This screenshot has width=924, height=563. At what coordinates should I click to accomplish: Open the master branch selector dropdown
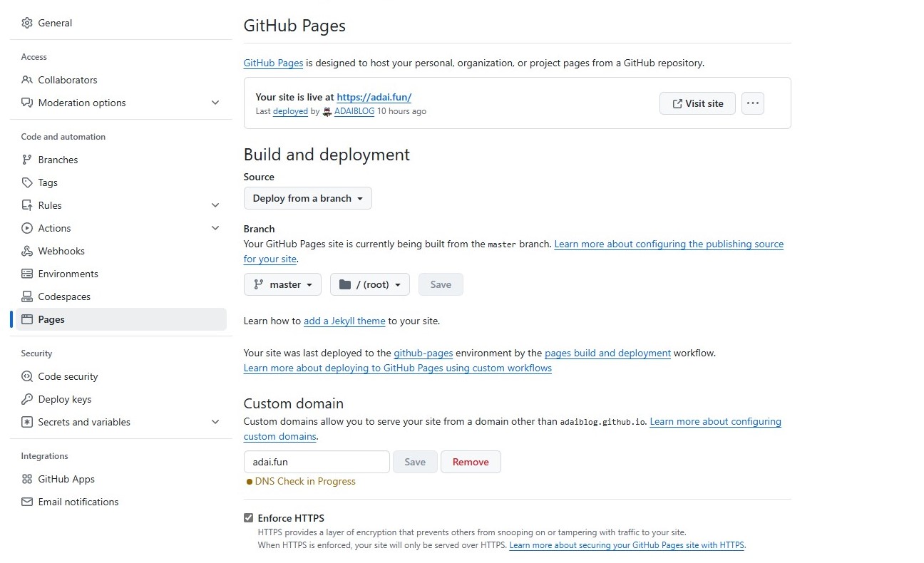coord(282,284)
